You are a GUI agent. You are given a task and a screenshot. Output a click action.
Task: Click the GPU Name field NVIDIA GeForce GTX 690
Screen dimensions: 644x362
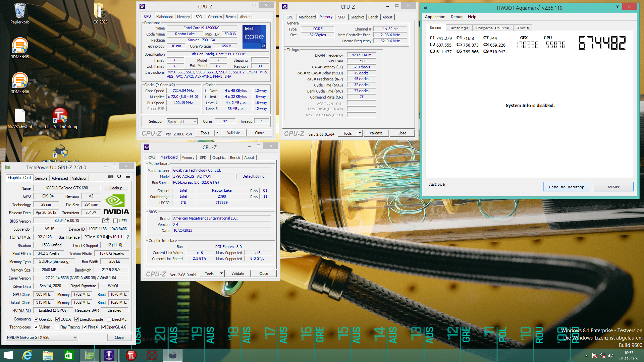click(x=67, y=188)
